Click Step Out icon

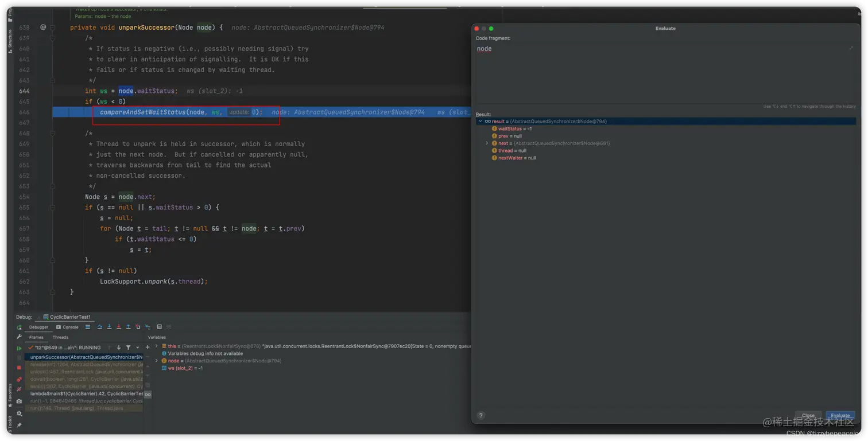click(x=128, y=327)
